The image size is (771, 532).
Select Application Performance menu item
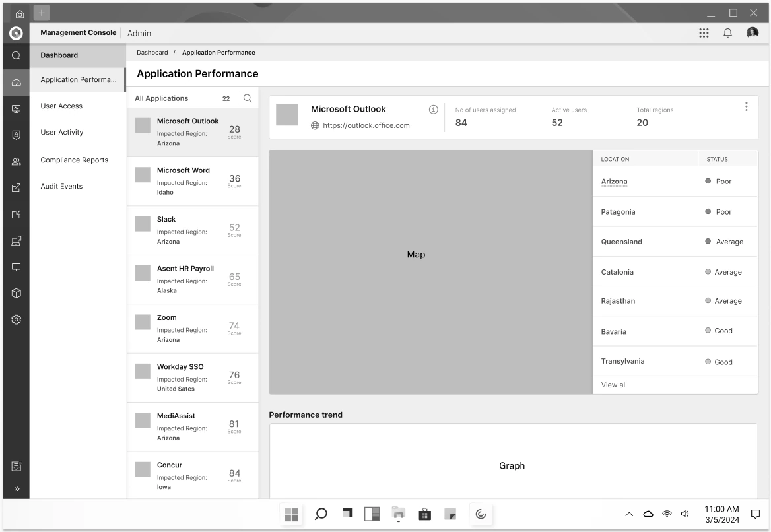pyautogui.click(x=78, y=80)
